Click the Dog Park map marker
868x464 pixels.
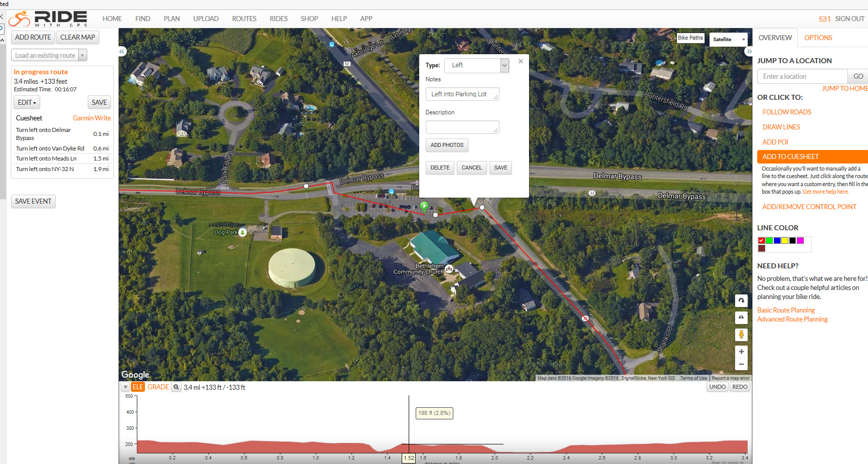point(243,232)
